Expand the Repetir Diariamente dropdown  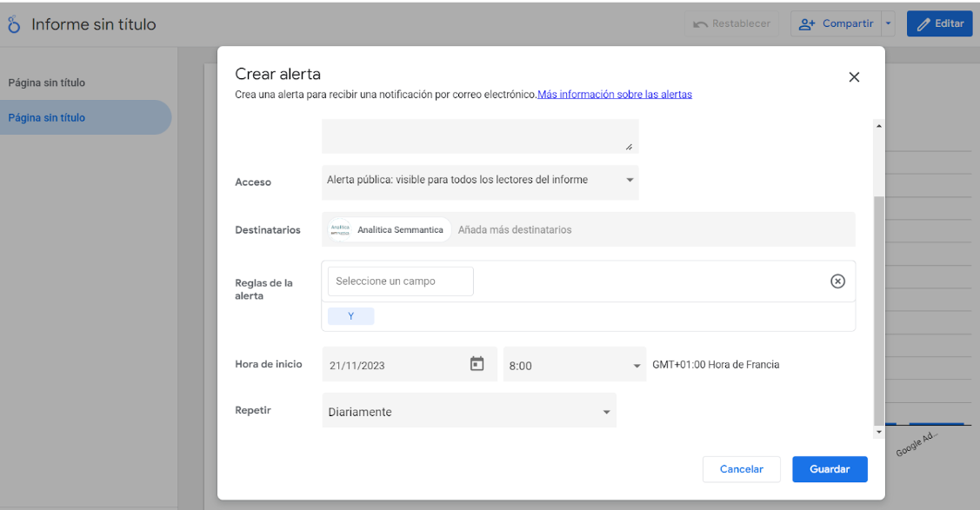coord(469,412)
